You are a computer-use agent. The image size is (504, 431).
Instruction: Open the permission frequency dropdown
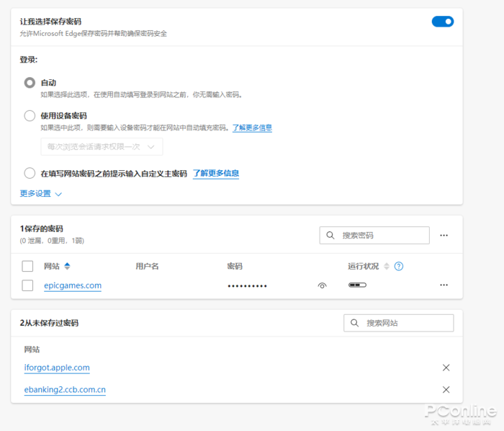102,146
